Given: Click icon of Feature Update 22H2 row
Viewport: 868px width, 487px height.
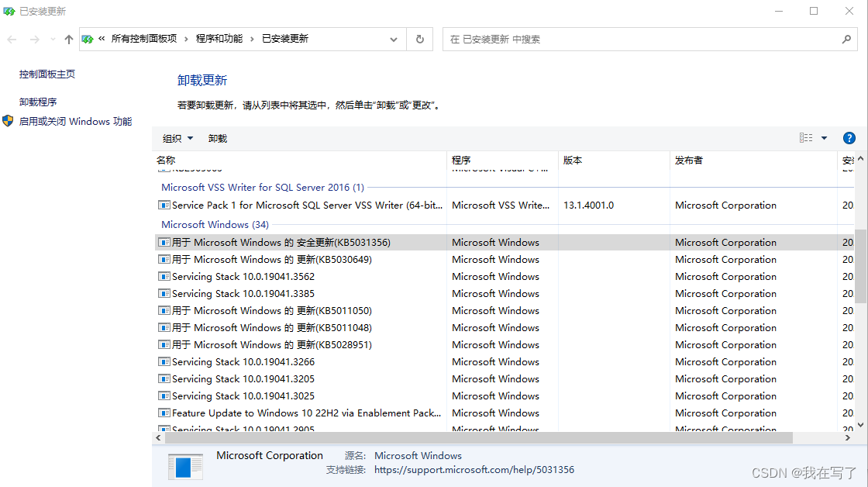Looking at the screenshot, I should tap(164, 413).
